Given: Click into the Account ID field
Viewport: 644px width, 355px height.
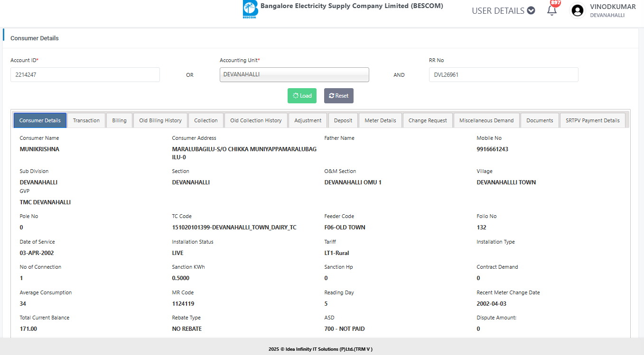Looking at the screenshot, I should [x=85, y=74].
